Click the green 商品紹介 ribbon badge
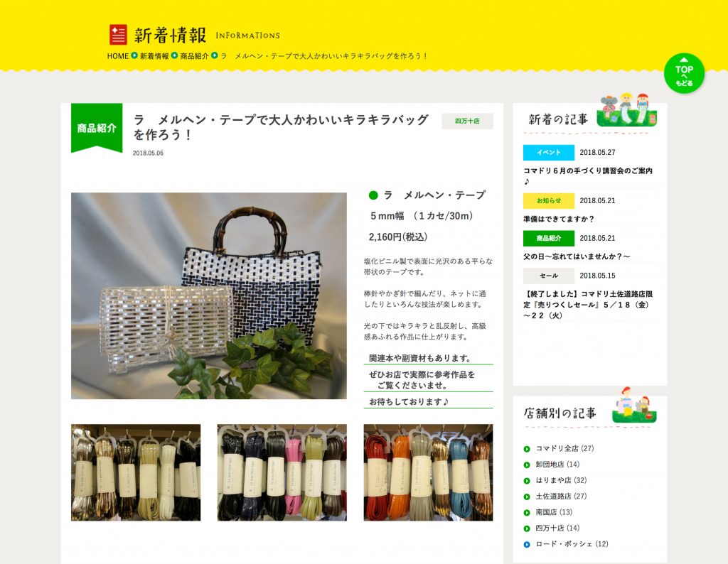This screenshot has width=728, height=564. [97, 128]
